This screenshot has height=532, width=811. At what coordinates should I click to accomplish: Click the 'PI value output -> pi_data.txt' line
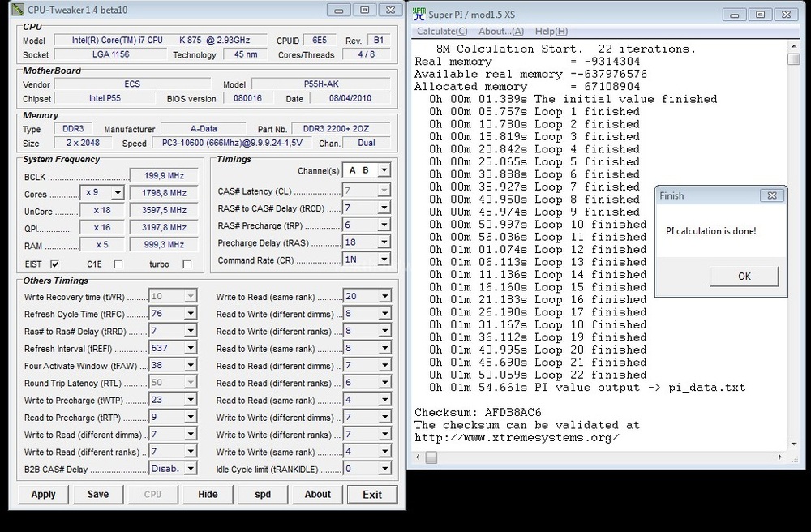587,388
